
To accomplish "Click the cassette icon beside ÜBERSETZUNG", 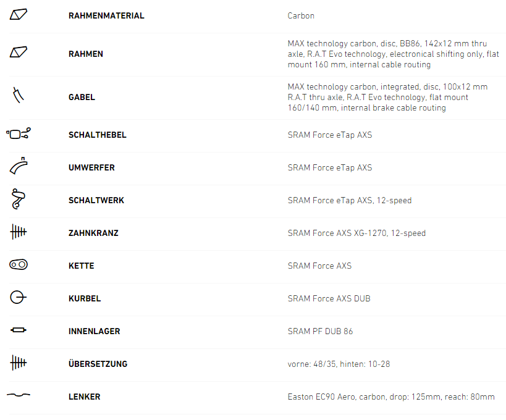I will coord(19,363).
